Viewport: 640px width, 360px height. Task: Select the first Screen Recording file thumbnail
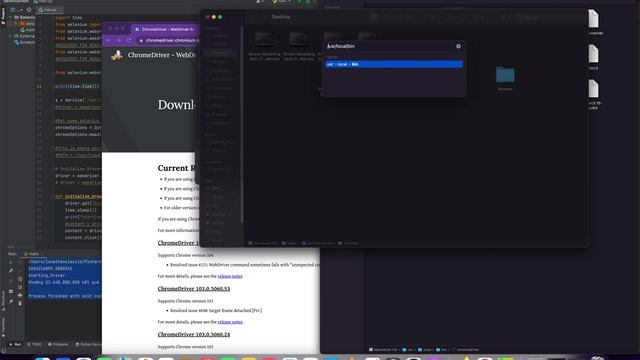264,39
